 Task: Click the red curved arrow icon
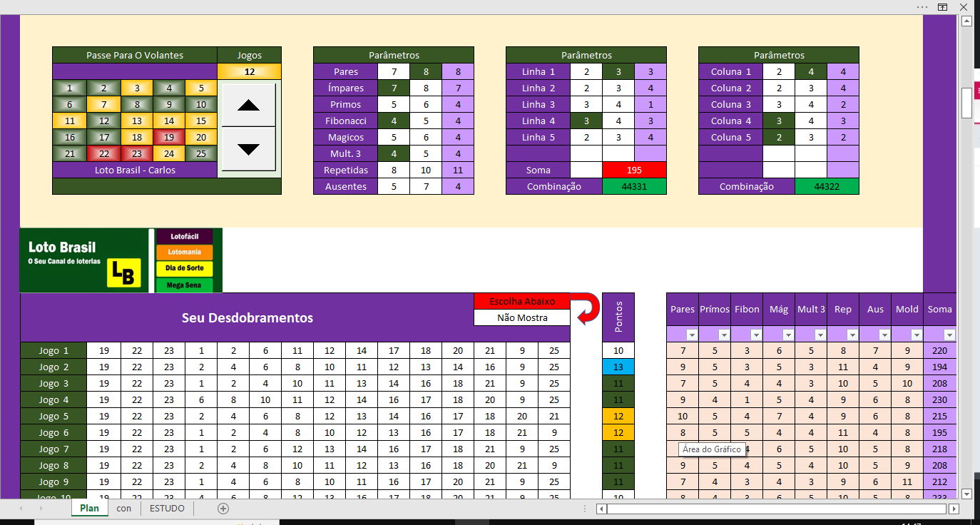[586, 309]
